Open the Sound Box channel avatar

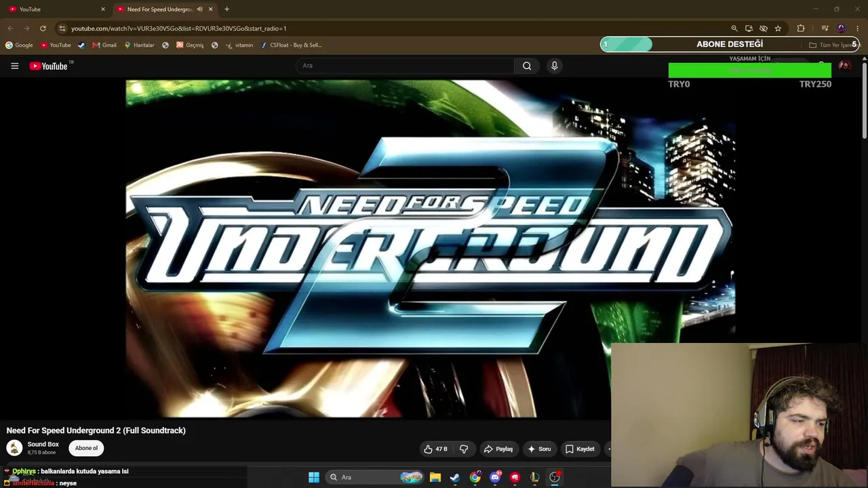(14, 448)
